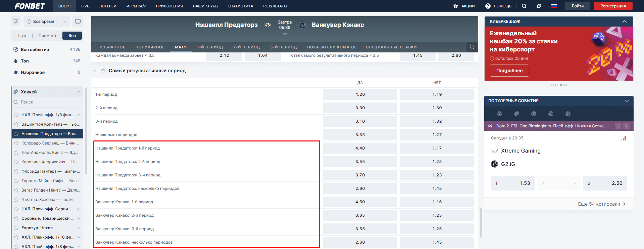Select tennis ball icon in Популярные события
Screen dimensions: 644x249
point(534,114)
